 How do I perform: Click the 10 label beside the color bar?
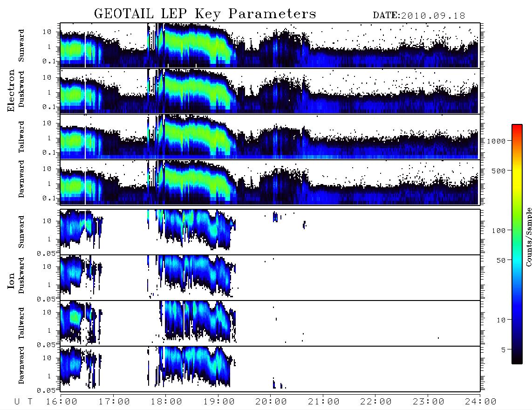(501, 320)
